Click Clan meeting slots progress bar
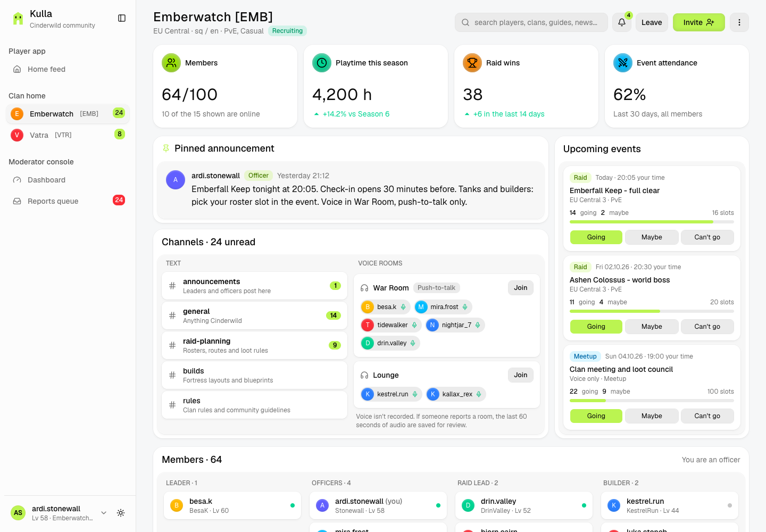This screenshot has width=766, height=532. pos(652,400)
